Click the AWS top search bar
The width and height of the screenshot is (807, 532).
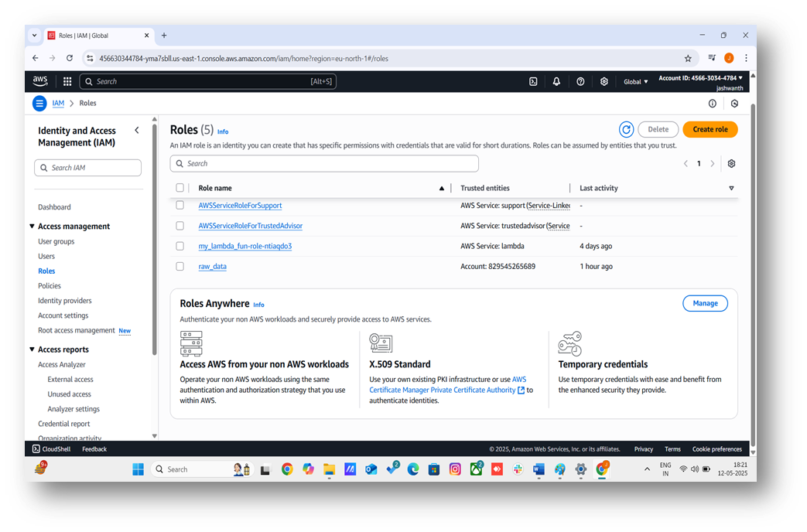point(208,81)
